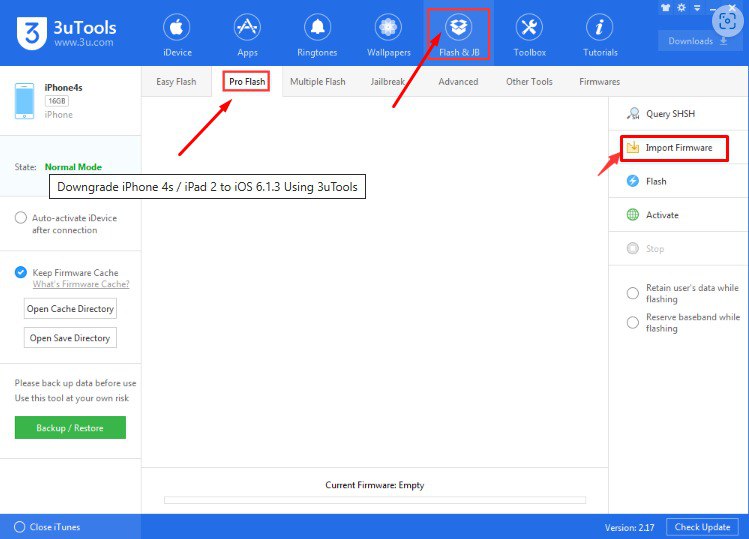Click the Activate label
This screenshot has width=749, height=539.
click(662, 215)
